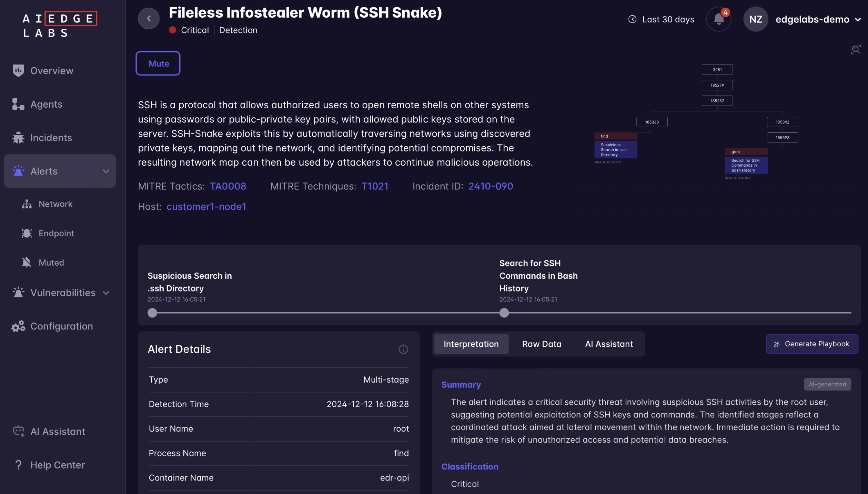Collapse the Alerts submenu chevron
This screenshot has height=494, width=868.
[x=106, y=171]
